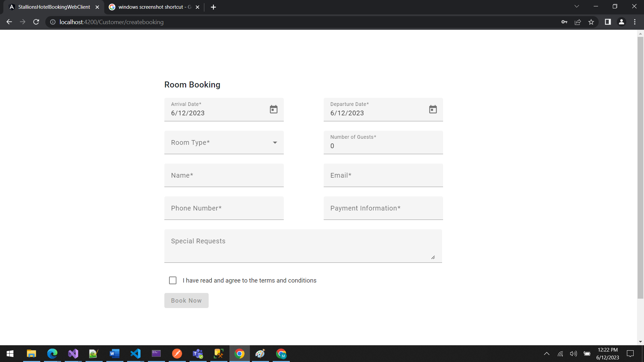Open the Departure Date calendar picker
The width and height of the screenshot is (644, 362).
(x=433, y=109)
